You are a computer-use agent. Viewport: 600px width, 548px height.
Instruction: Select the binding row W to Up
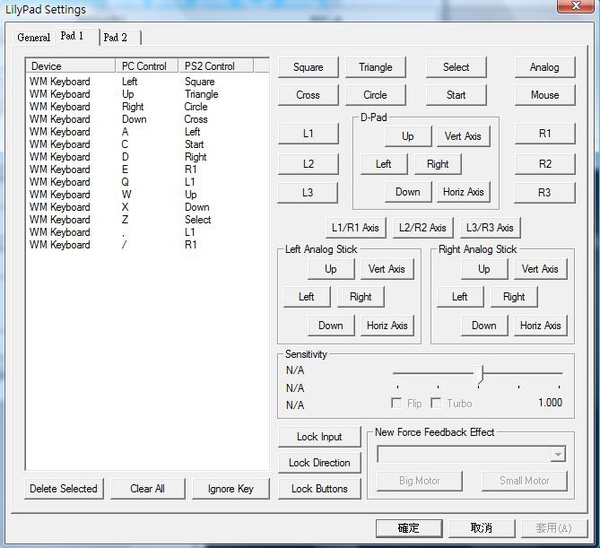coord(147,194)
